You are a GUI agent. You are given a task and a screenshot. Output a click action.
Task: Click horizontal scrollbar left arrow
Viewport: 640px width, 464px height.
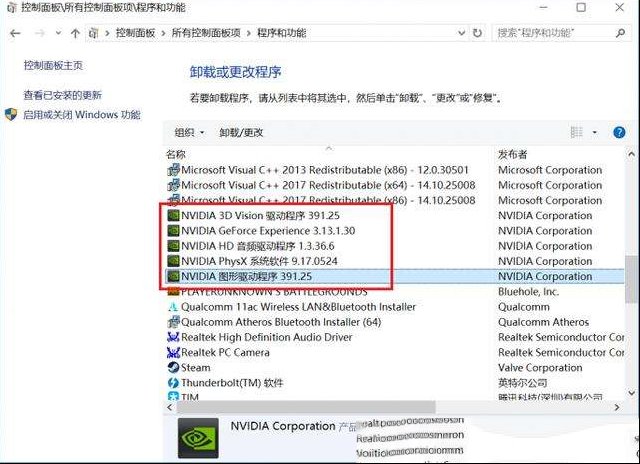click(x=170, y=407)
